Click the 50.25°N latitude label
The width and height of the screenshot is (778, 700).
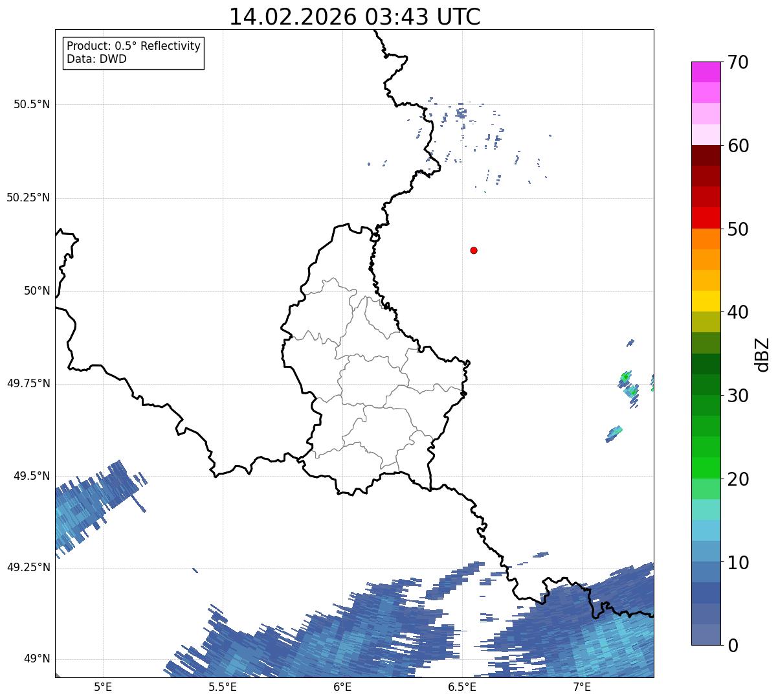coord(28,198)
